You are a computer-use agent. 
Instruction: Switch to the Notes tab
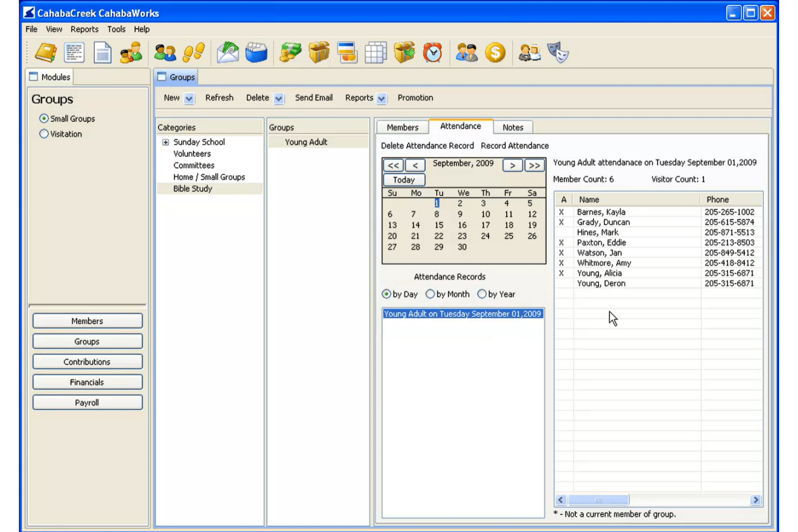[513, 127]
